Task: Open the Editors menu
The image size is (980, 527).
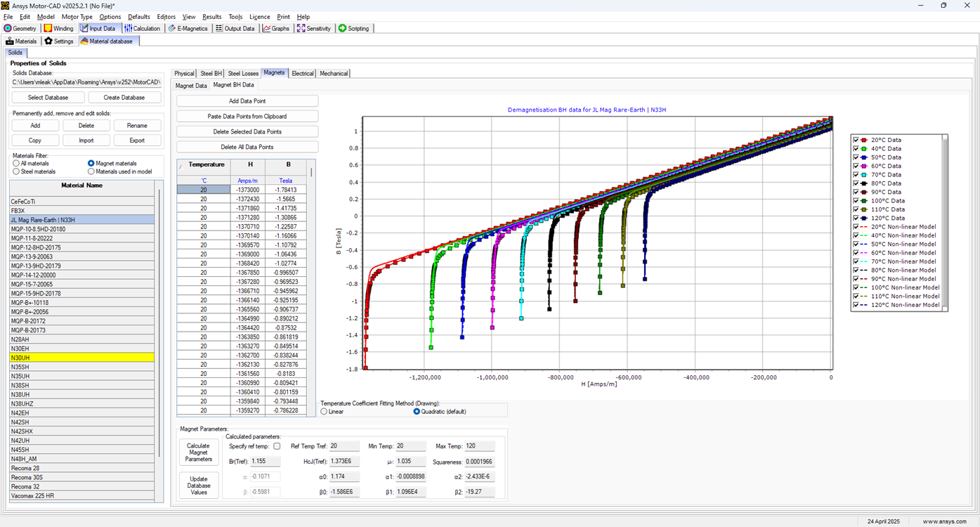Action: [166, 16]
